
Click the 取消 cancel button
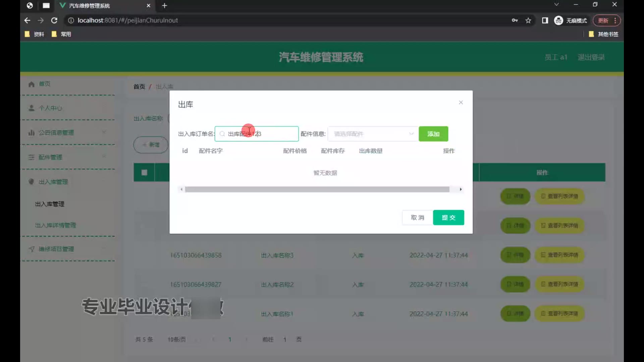[417, 218]
